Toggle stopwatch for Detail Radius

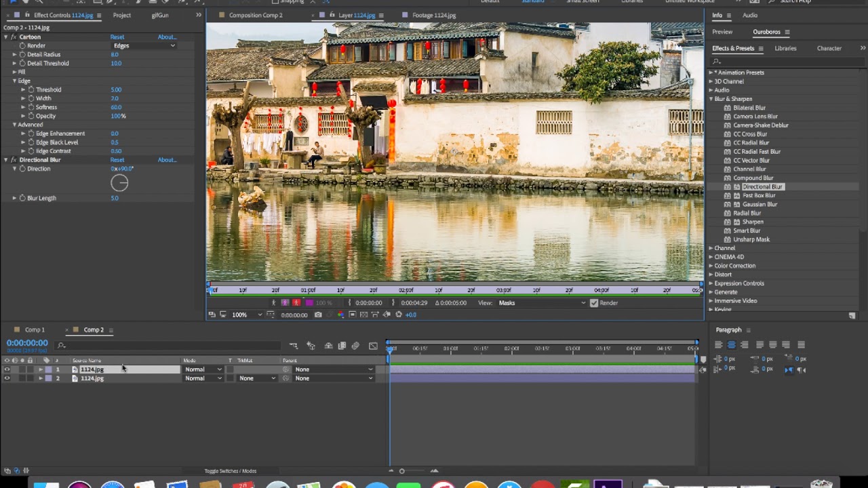[x=22, y=54]
